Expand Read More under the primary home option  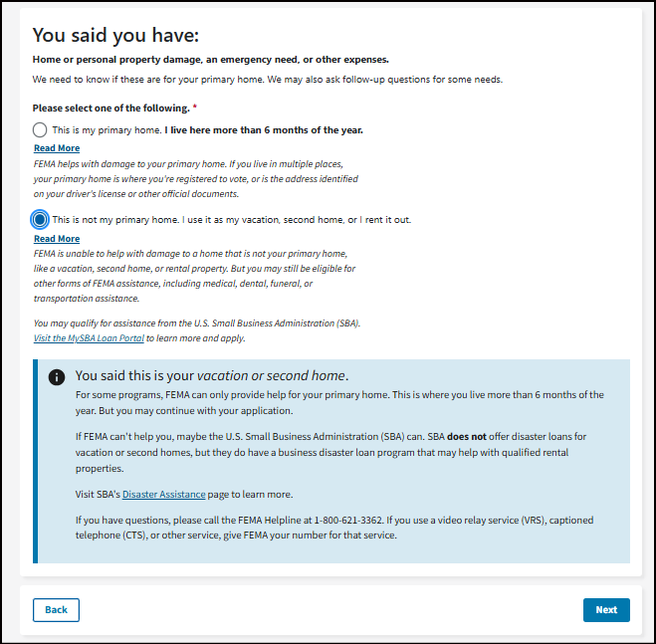coord(57,148)
